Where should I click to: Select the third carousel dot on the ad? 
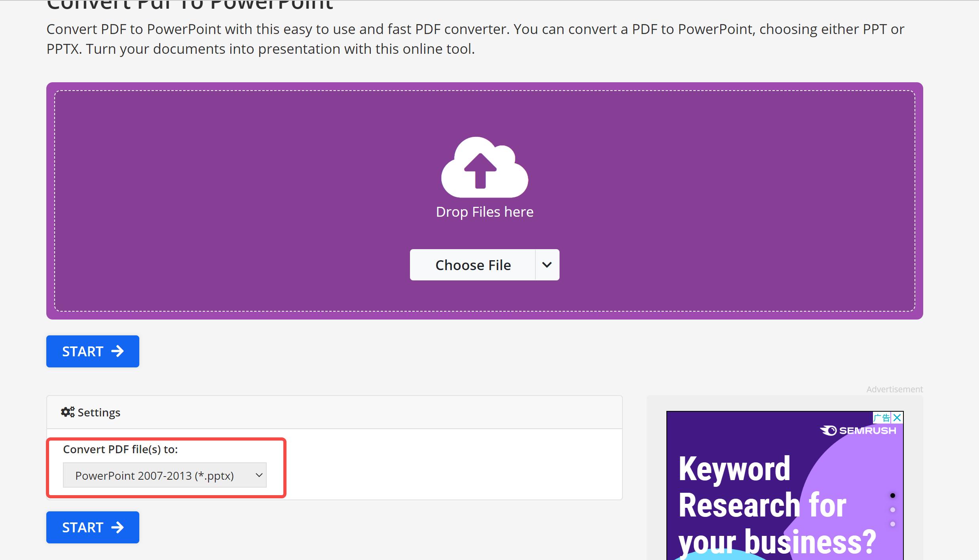pos(893,524)
